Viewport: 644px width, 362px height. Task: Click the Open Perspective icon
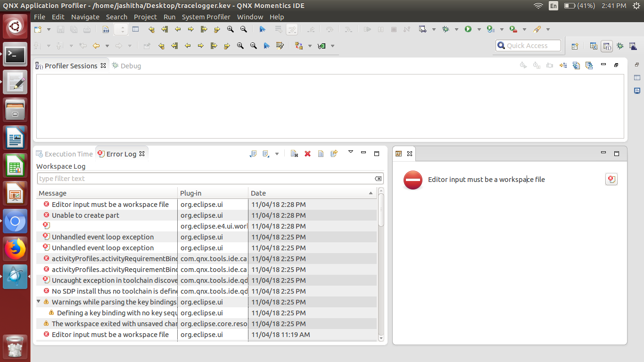coord(575,46)
